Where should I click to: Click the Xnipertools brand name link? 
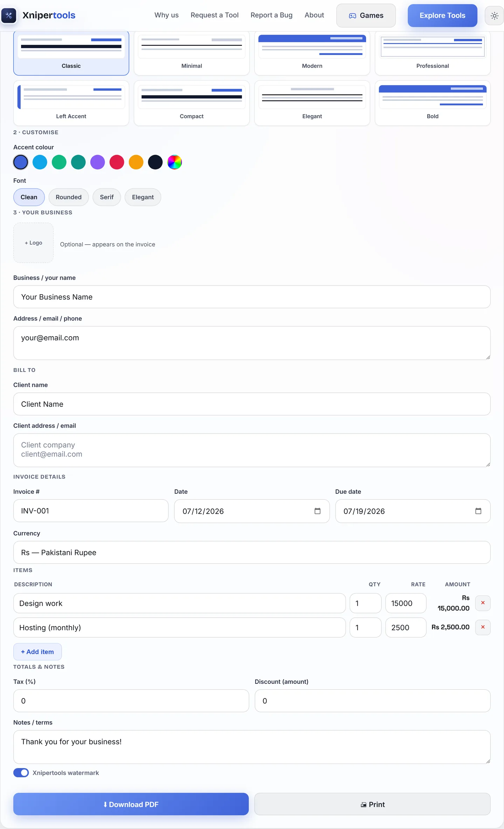tap(49, 15)
